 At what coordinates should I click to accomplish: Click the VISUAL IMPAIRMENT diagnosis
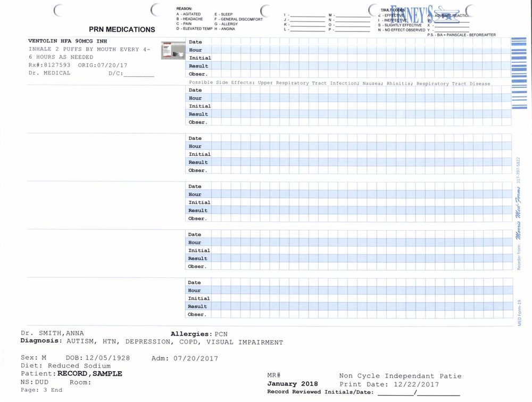(245, 342)
